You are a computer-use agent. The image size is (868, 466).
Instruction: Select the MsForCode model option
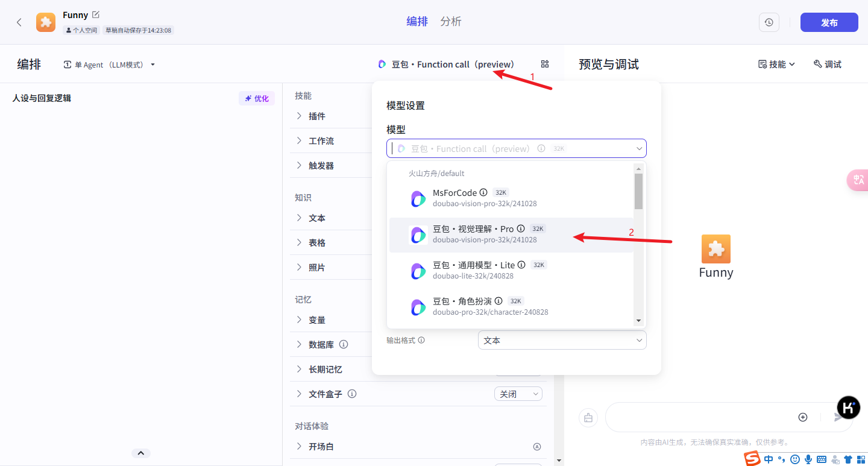coord(511,198)
